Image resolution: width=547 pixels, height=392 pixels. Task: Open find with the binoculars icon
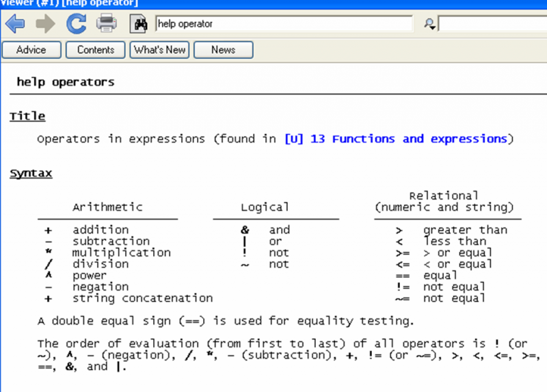[x=139, y=24]
